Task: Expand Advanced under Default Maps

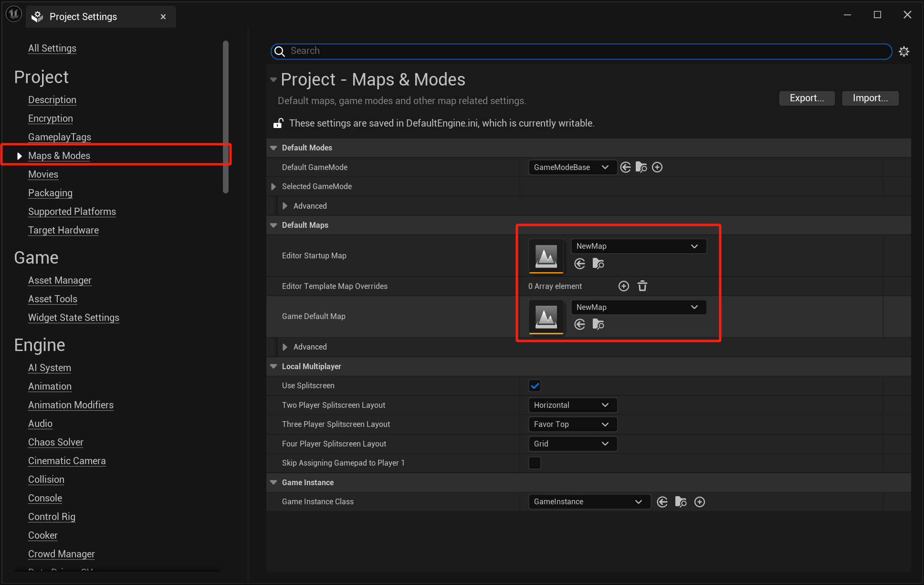Action: [285, 347]
